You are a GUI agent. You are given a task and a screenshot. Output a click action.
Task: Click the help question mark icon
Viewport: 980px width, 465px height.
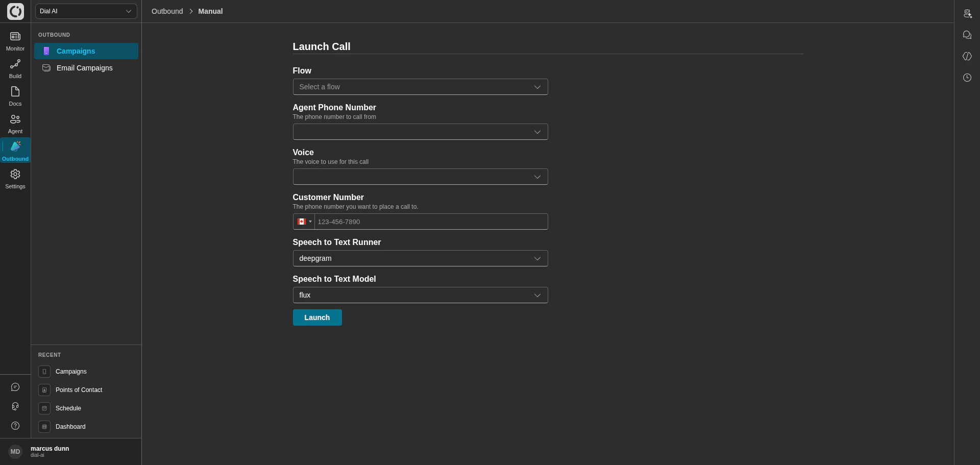15,426
